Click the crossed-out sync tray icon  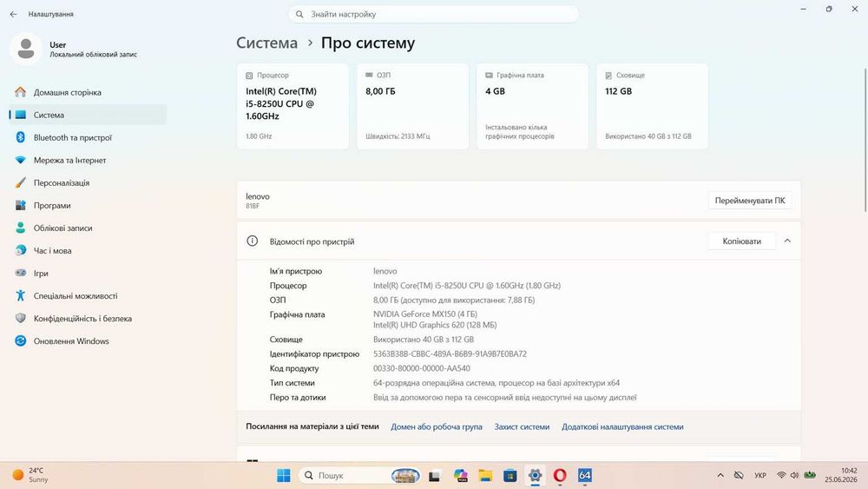point(739,475)
